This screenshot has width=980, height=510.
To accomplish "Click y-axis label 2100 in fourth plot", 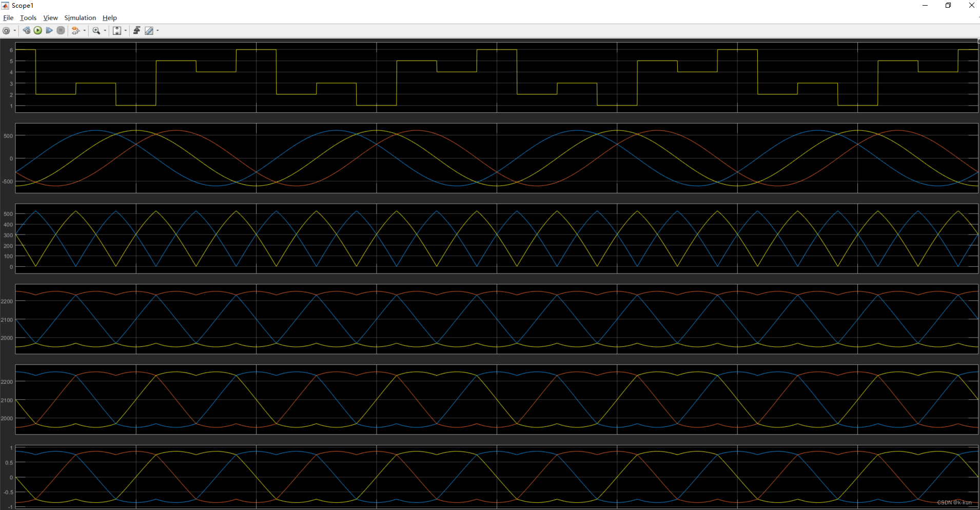I will [x=7, y=320].
